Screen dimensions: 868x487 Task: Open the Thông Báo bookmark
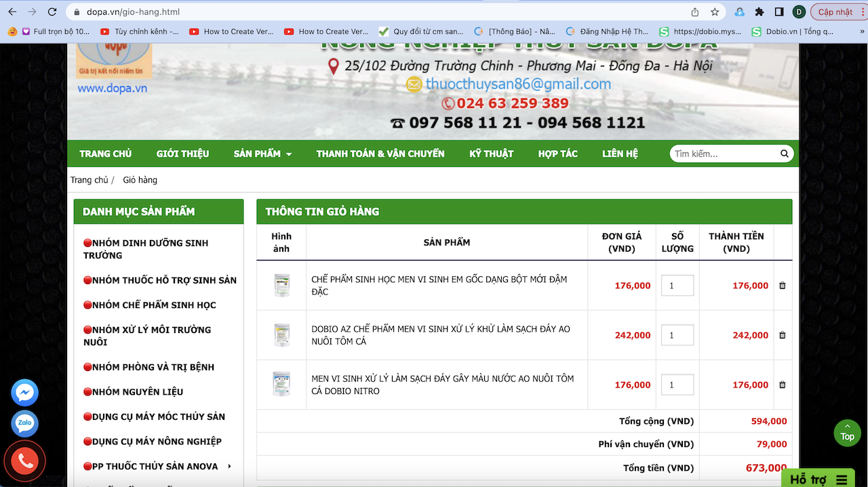515,31
